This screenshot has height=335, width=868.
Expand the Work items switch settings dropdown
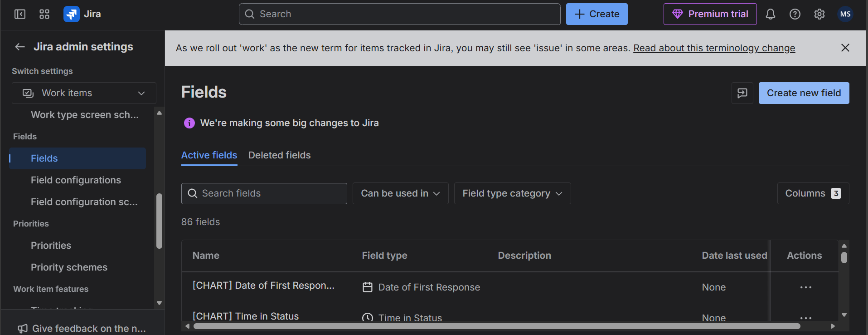[84, 93]
